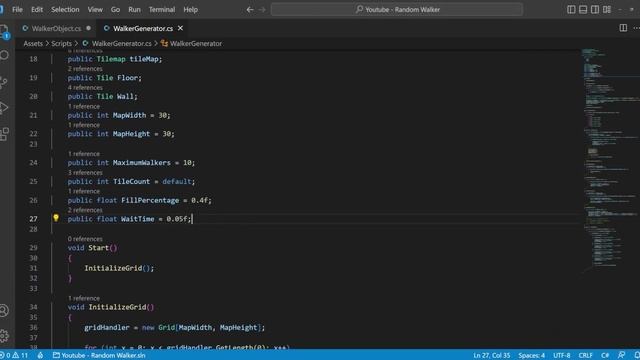
Task: Click line number 24 in gutter
Action: (x=33, y=162)
